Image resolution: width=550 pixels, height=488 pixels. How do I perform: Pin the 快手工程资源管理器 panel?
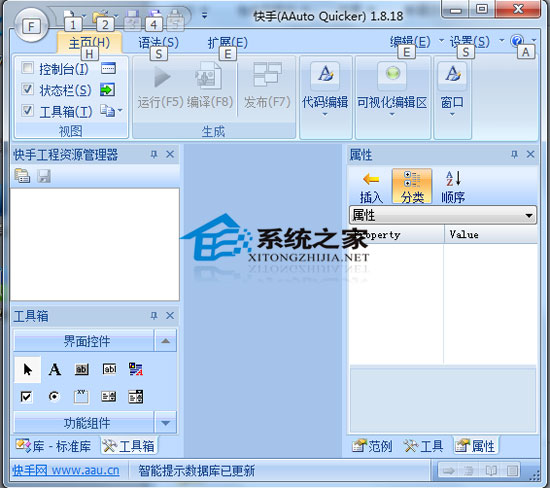[154, 154]
